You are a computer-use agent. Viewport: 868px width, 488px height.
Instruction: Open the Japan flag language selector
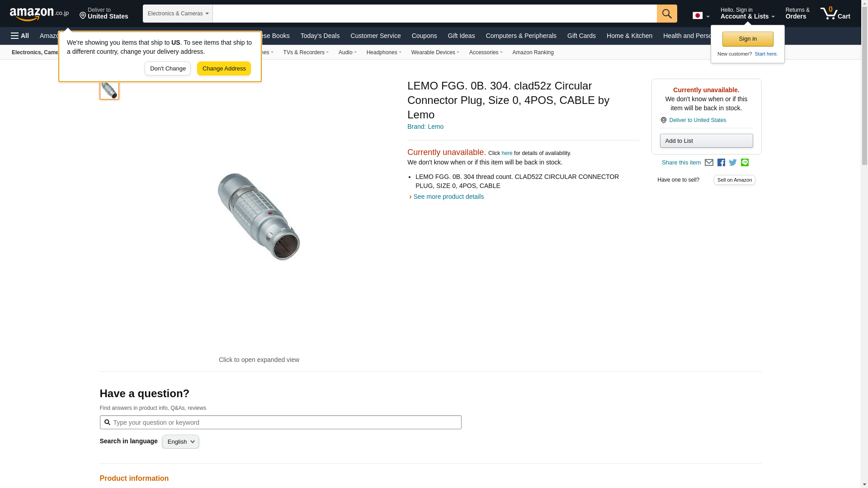tap(701, 16)
